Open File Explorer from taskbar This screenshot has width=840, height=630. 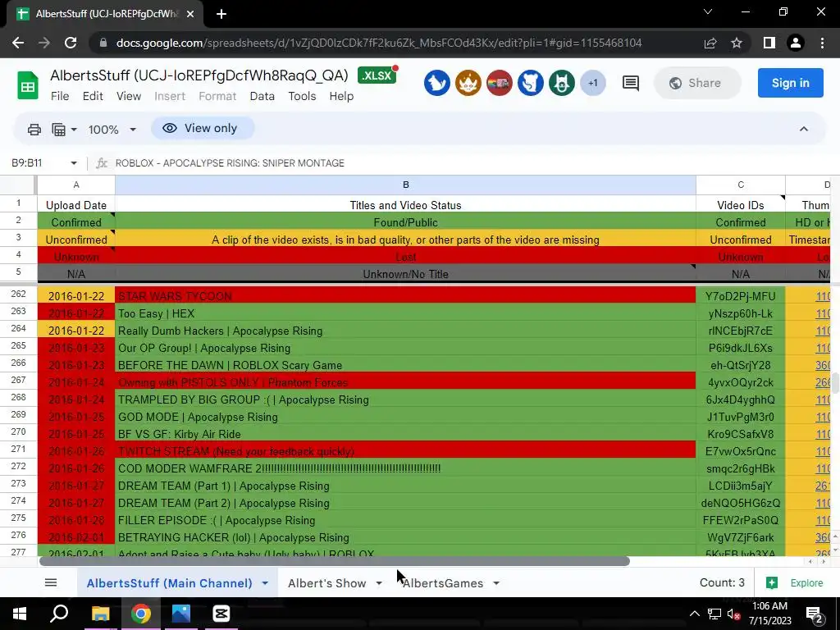click(x=100, y=614)
